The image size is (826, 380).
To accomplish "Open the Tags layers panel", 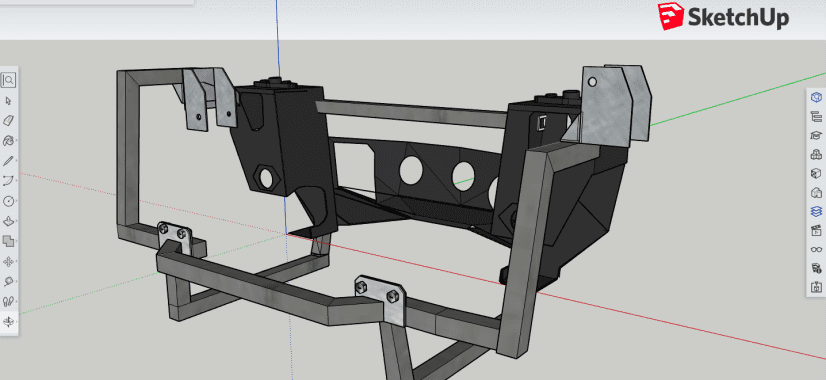I will click(x=816, y=211).
